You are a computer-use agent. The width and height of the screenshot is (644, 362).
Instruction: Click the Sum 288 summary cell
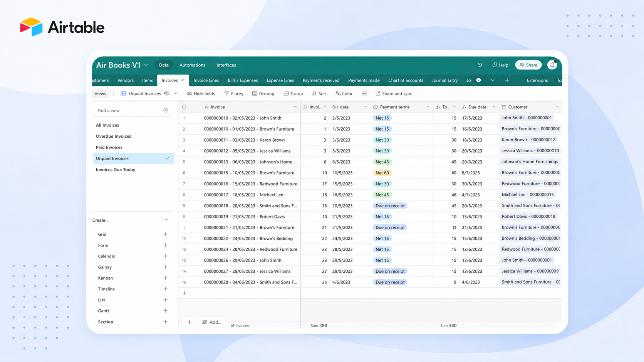pyautogui.click(x=319, y=325)
